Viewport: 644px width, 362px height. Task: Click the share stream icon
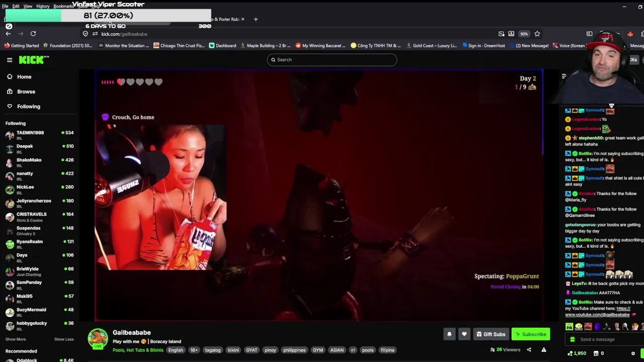click(x=529, y=350)
